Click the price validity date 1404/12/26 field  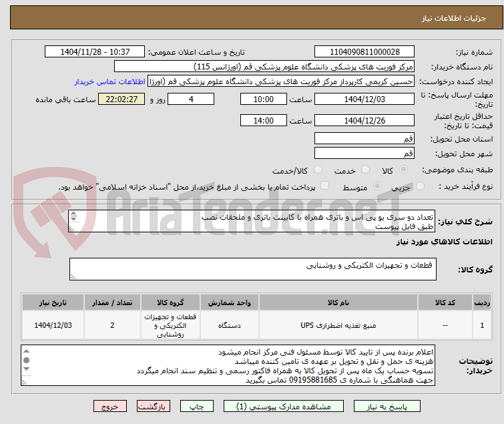coord(364,120)
